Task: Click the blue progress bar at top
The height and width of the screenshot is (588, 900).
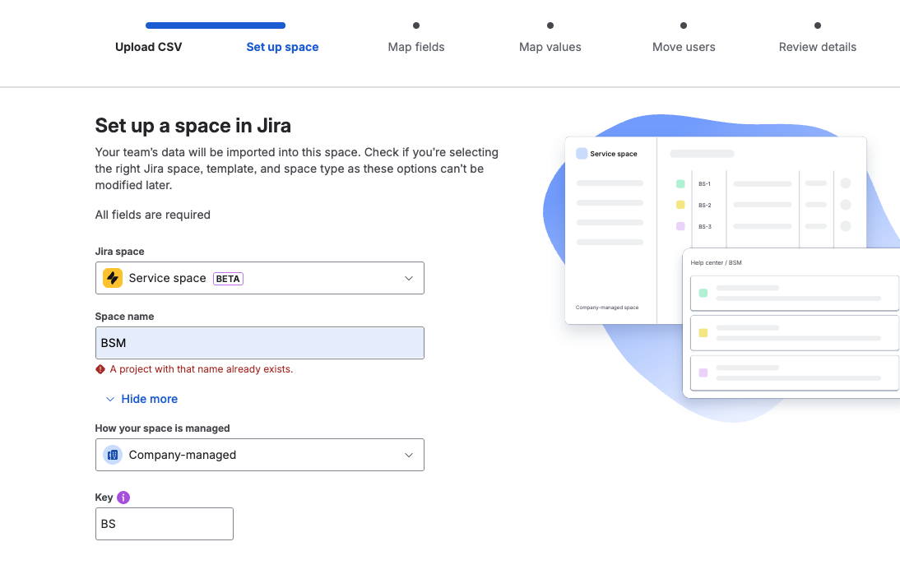Action: pos(216,25)
